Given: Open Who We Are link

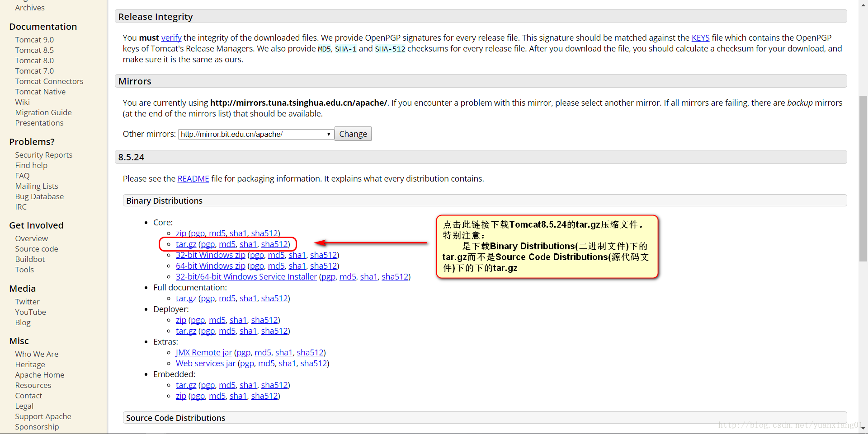Looking at the screenshot, I should [x=37, y=354].
